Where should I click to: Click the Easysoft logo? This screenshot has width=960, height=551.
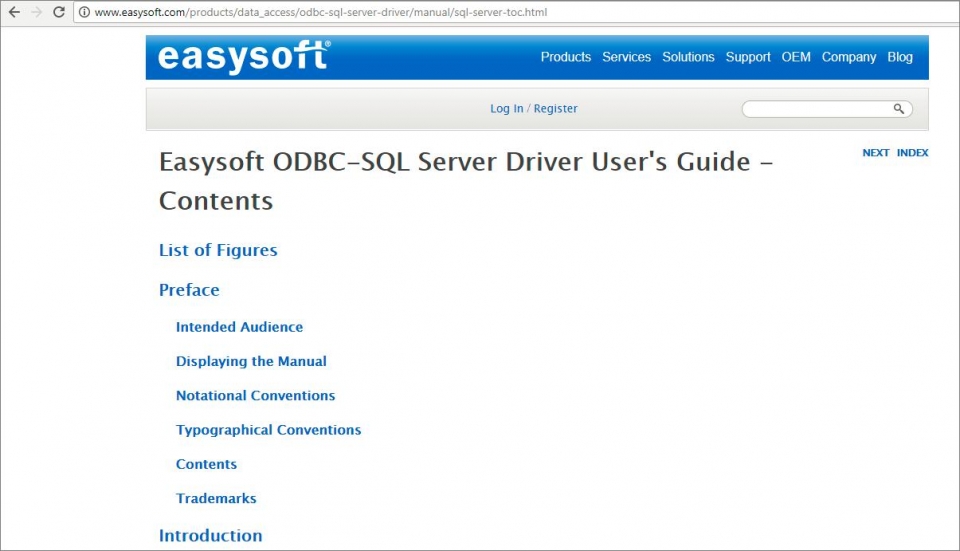tap(243, 57)
